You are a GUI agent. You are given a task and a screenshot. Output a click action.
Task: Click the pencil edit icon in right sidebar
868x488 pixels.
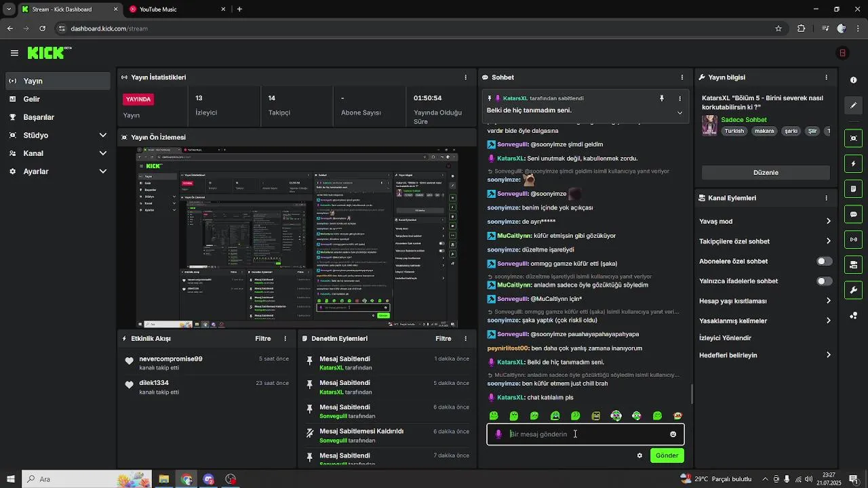853,106
